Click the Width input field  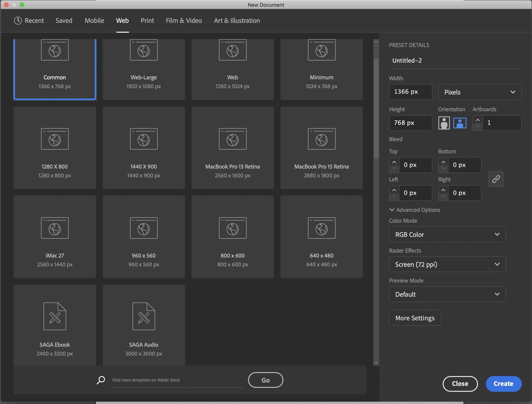pyautogui.click(x=410, y=92)
